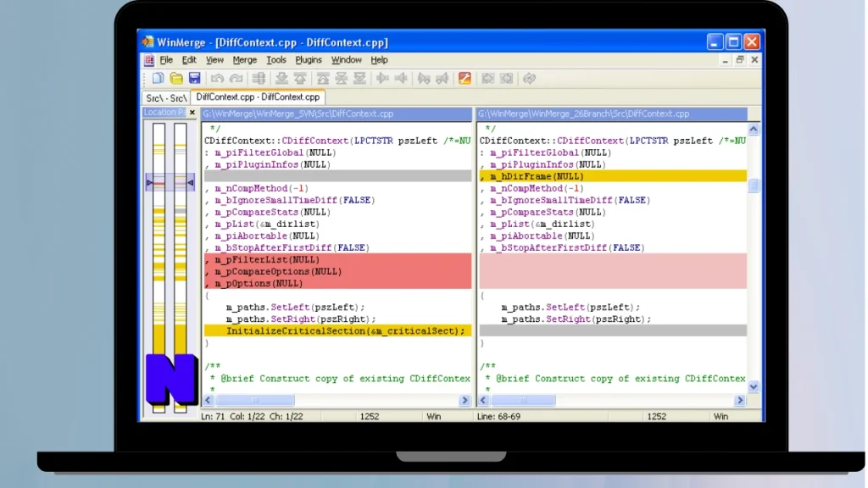
Task: Click the red m_pFilterList(NULL) line
Action: (x=337, y=259)
